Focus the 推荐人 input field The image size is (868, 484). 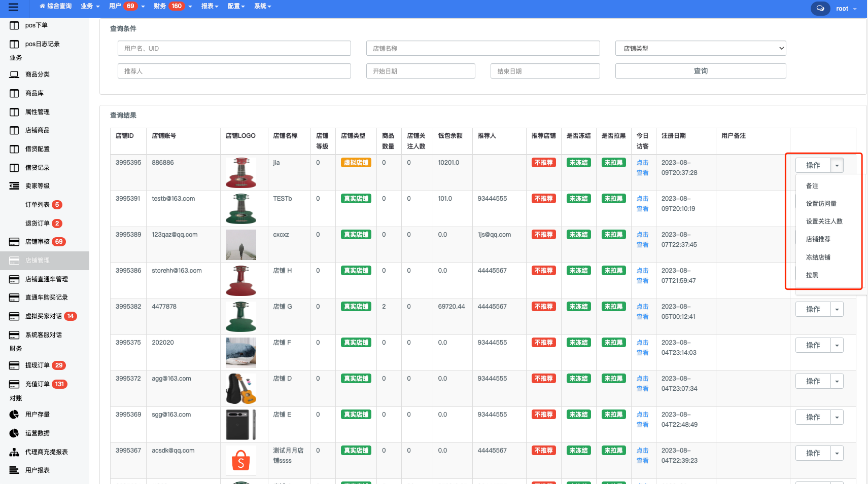pos(234,71)
